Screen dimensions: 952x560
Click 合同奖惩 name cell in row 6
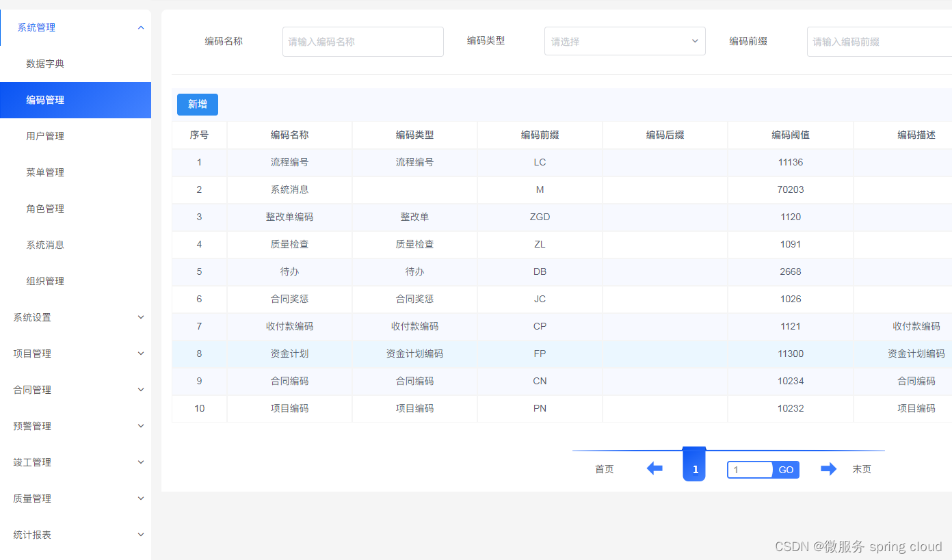[289, 299]
